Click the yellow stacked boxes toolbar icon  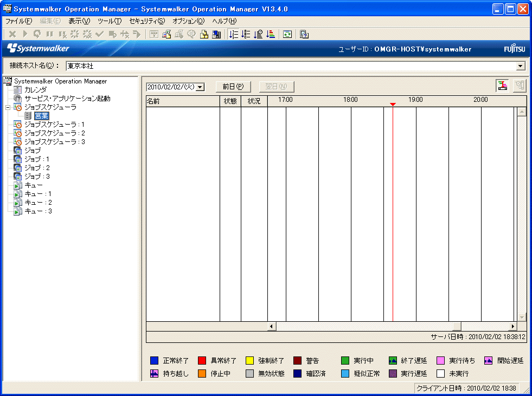(204, 34)
